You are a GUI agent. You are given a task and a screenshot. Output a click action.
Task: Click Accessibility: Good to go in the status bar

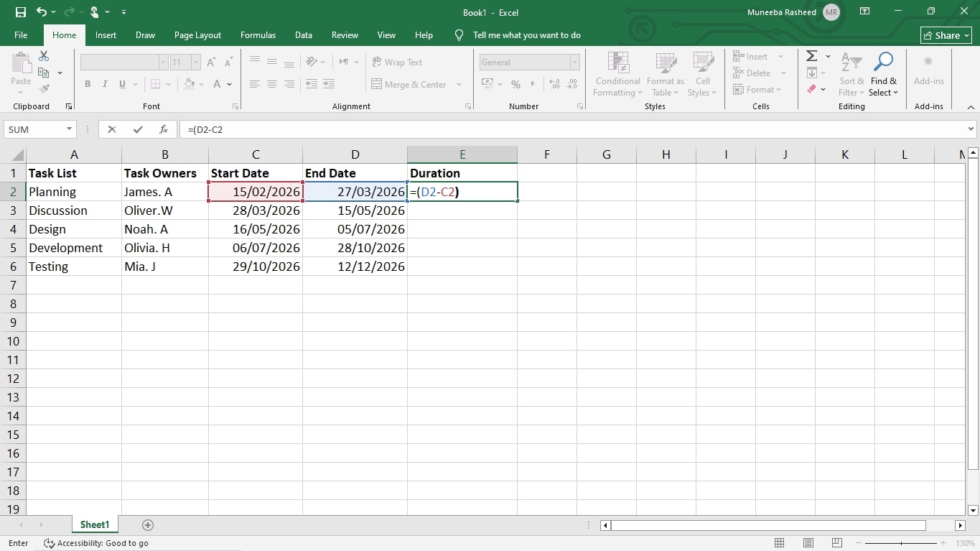click(96, 543)
